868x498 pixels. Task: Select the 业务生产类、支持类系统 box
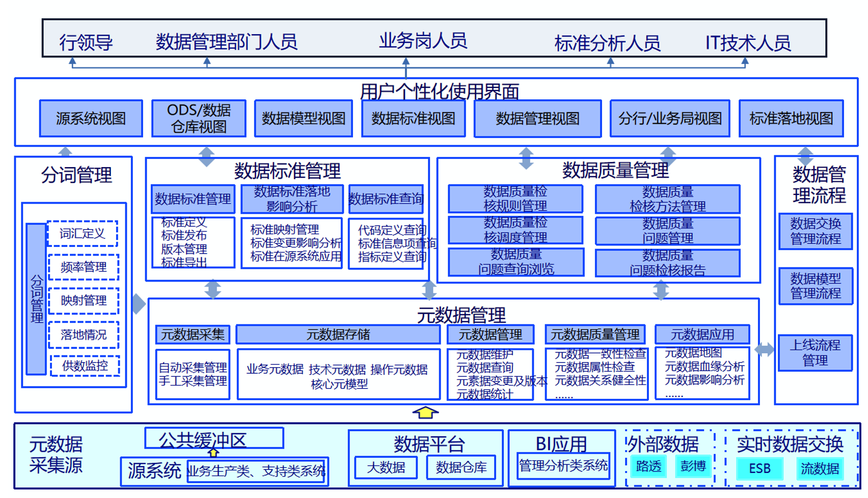[256, 471]
